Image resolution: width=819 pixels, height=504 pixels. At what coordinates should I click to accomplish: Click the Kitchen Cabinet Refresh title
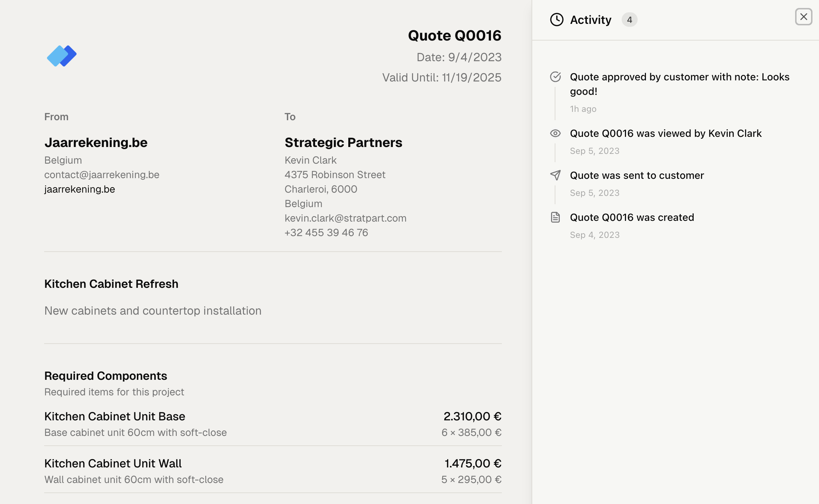pyautogui.click(x=111, y=284)
